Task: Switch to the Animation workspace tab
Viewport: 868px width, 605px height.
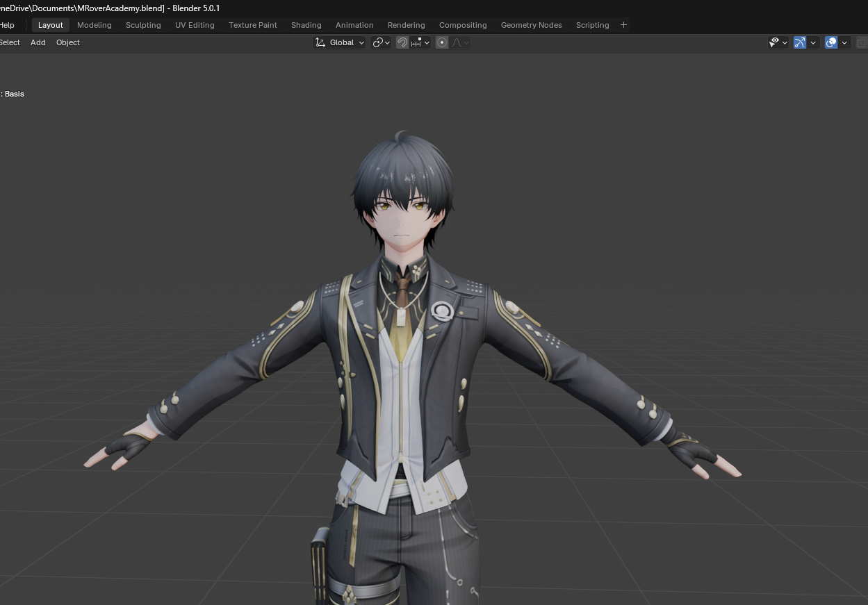Action: 354,25
